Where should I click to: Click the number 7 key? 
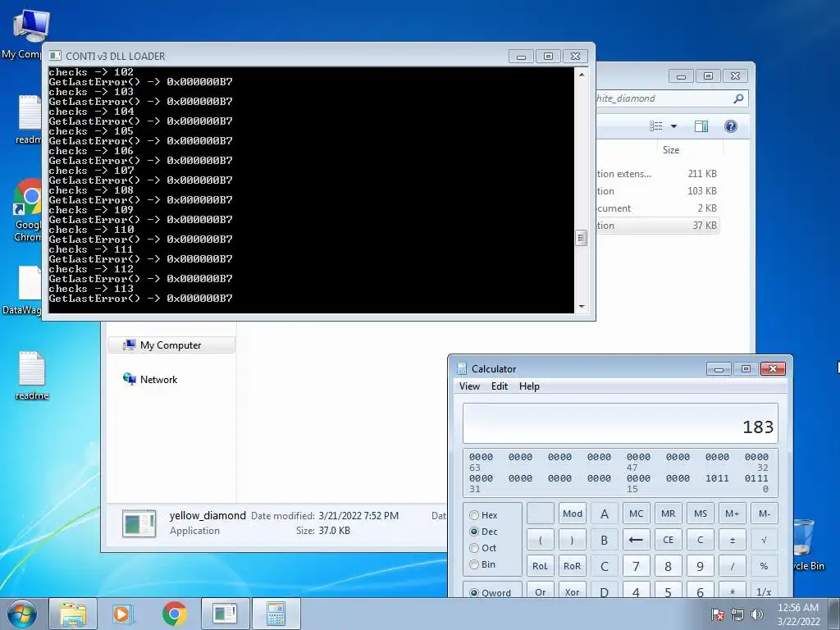tap(637, 566)
